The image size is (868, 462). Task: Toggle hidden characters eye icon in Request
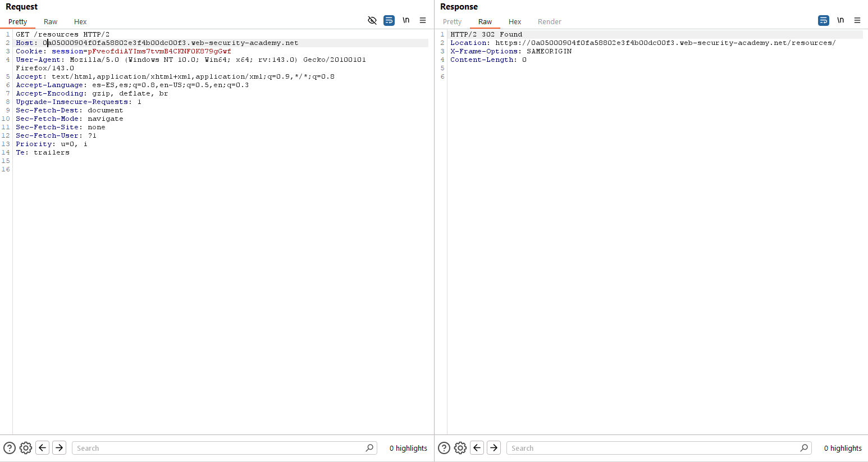click(x=372, y=20)
